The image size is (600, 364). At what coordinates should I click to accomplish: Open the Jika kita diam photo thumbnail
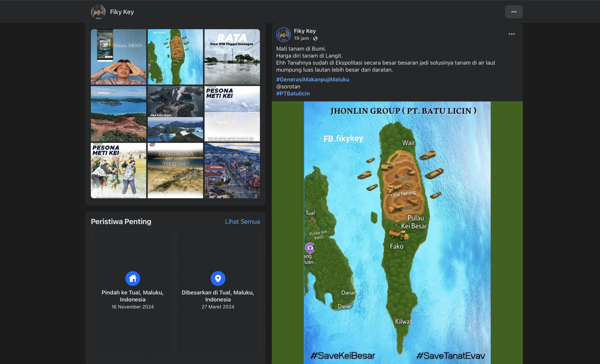(175, 113)
